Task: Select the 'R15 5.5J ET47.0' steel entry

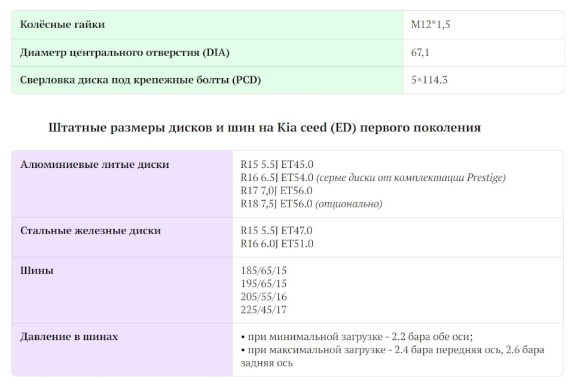Action: 276,231
